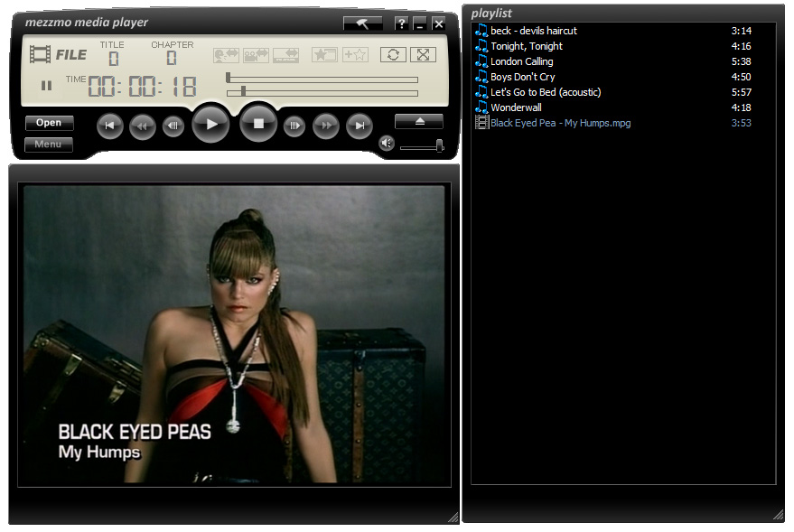Click the film strip FILE icon
This screenshot has width=794, height=532.
tap(40, 54)
